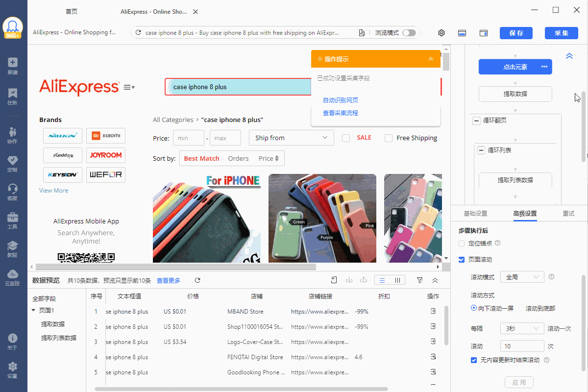Viewport: 588px width, 392px height.
Task: Open the data preview filter icon
Action: click(420, 280)
